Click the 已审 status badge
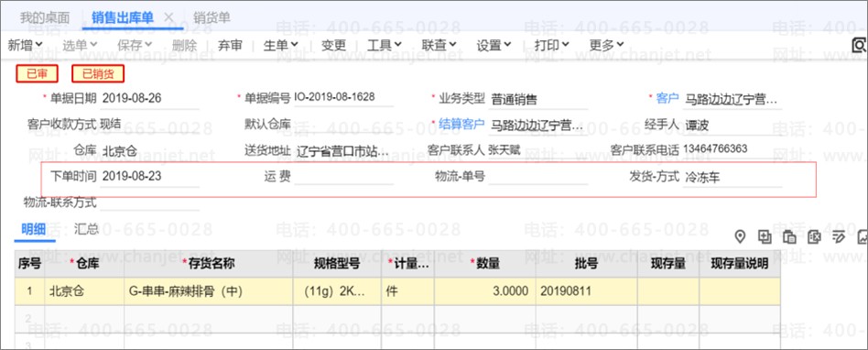 (38, 73)
